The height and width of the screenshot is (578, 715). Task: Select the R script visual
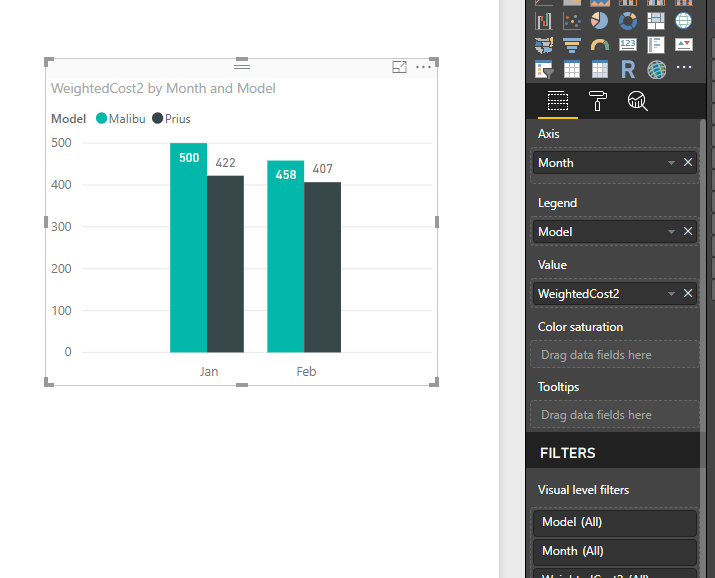tap(628, 69)
